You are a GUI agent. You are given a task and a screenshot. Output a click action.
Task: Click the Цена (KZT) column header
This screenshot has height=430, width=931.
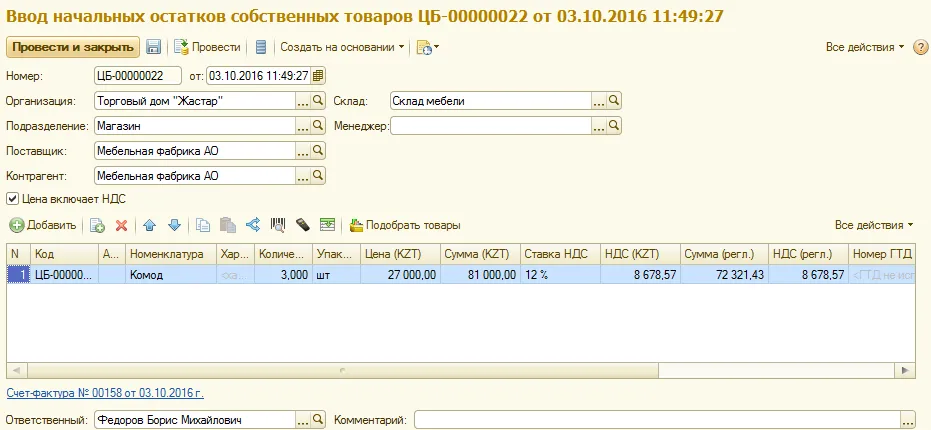click(400, 254)
